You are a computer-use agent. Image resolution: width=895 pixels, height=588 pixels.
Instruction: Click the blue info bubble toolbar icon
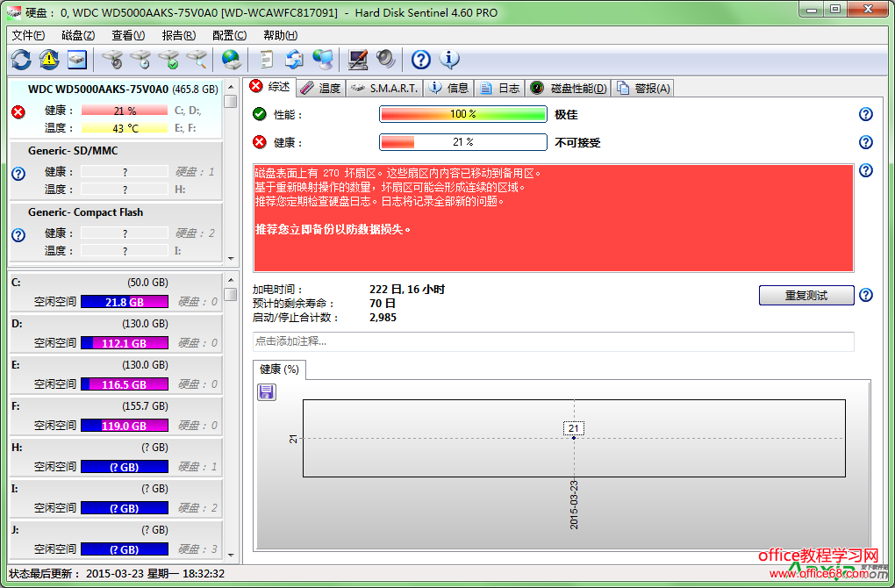click(x=449, y=60)
